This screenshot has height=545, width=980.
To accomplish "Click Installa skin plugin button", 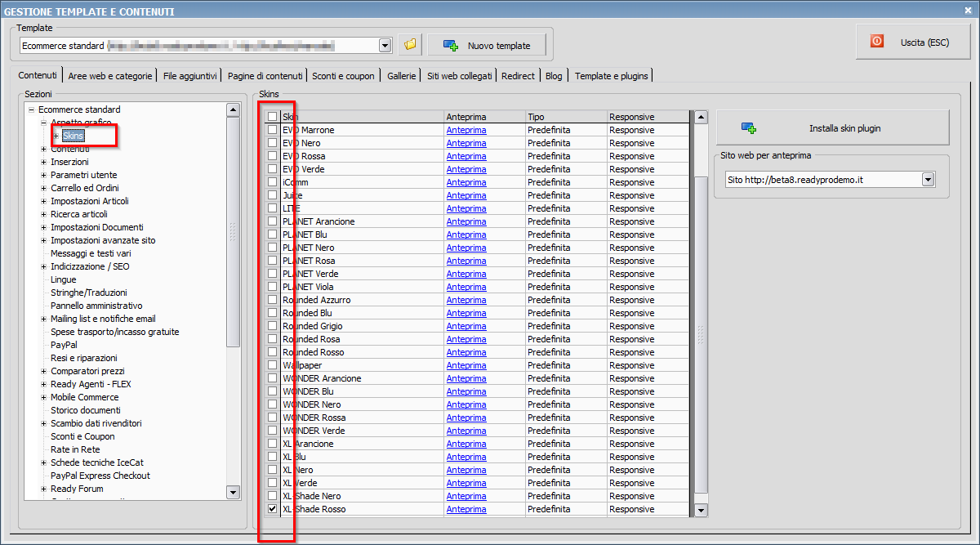I will pyautogui.click(x=832, y=128).
